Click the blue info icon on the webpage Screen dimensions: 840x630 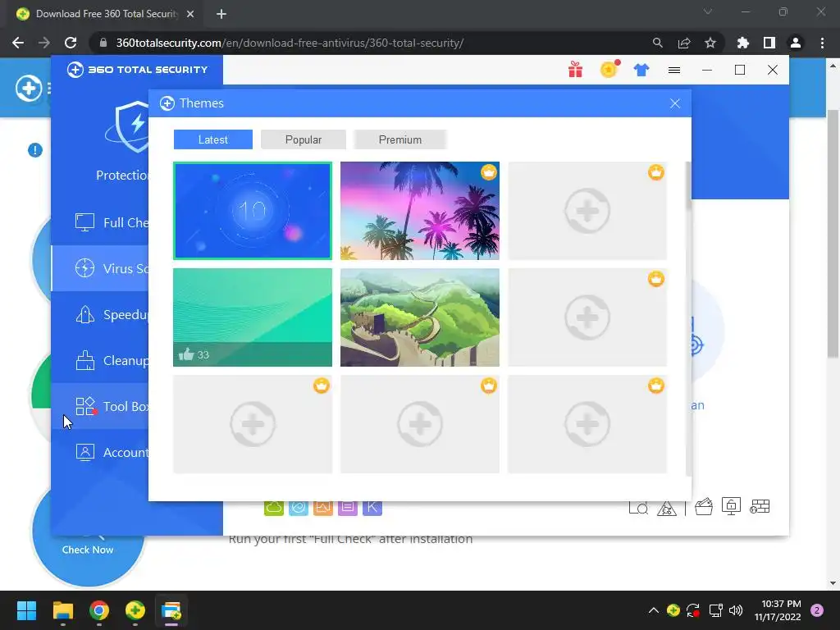[x=34, y=150]
